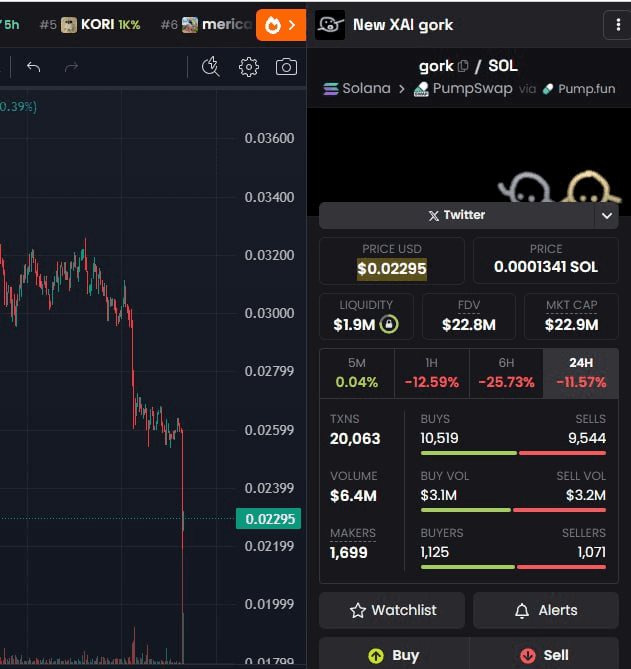Click the undo arrow in chart toolbar
631x669 pixels.
pyautogui.click(x=33, y=67)
